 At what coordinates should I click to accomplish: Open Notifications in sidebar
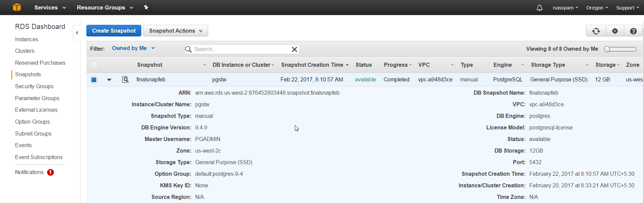[29, 172]
